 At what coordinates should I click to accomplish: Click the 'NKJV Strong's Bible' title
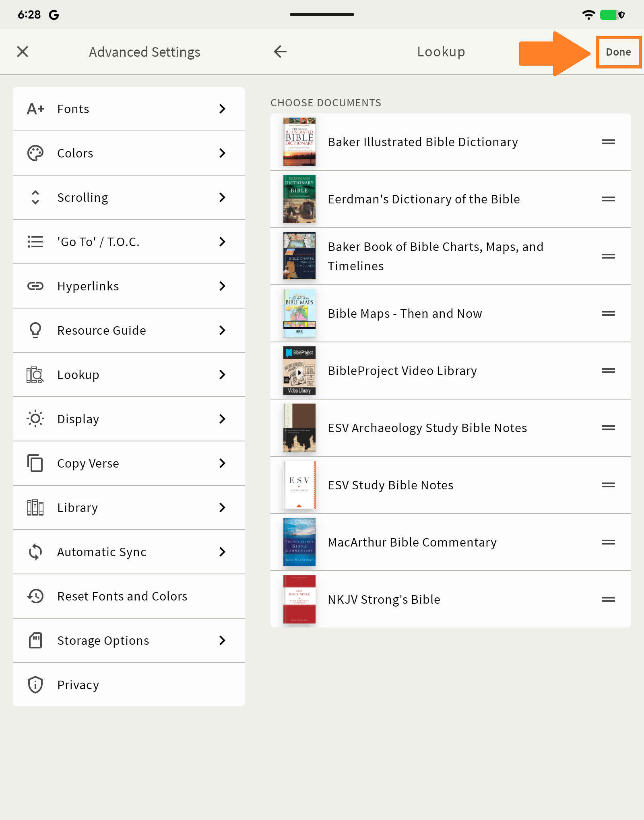pos(384,600)
